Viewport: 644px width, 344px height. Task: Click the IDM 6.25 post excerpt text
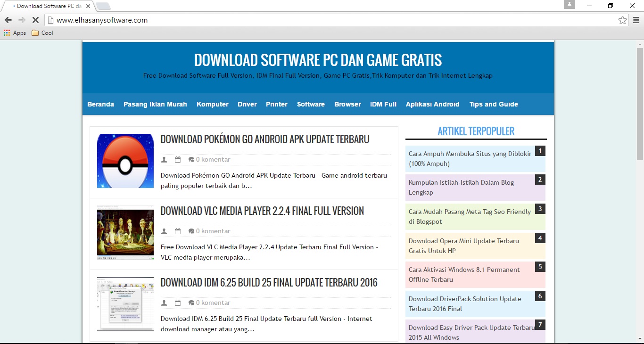(x=266, y=324)
